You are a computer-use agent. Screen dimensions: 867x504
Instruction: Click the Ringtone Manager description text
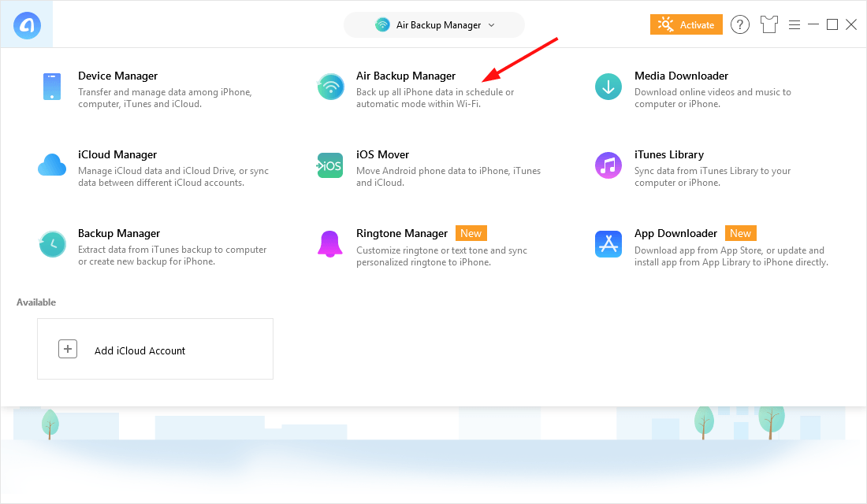tap(442, 256)
